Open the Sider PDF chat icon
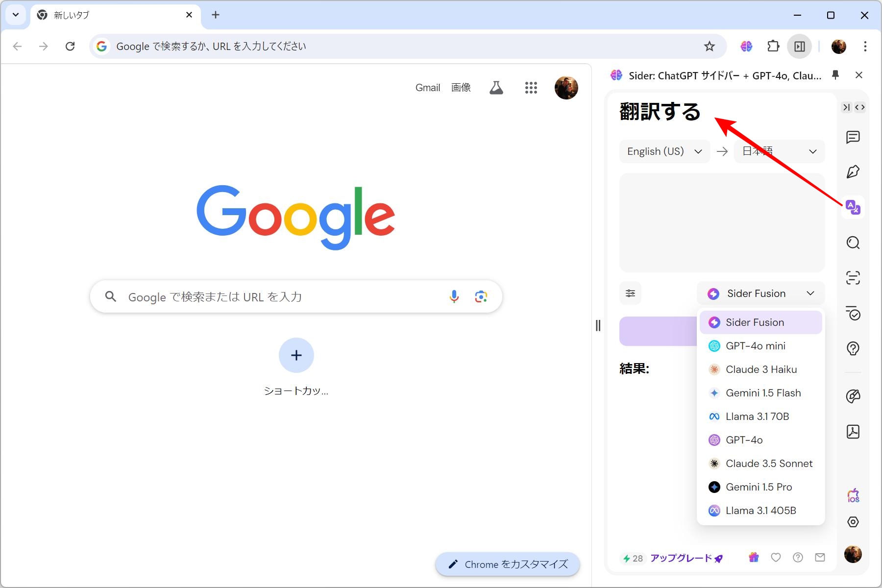Viewport: 882px width, 588px height. [853, 431]
